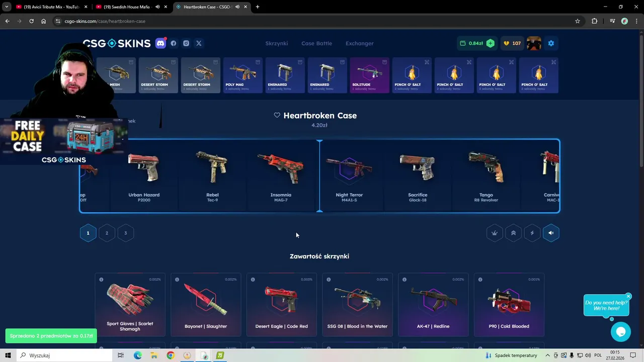The height and width of the screenshot is (362, 644).
Task: Click info icon on Sport Gloves card
Action: tap(101, 280)
